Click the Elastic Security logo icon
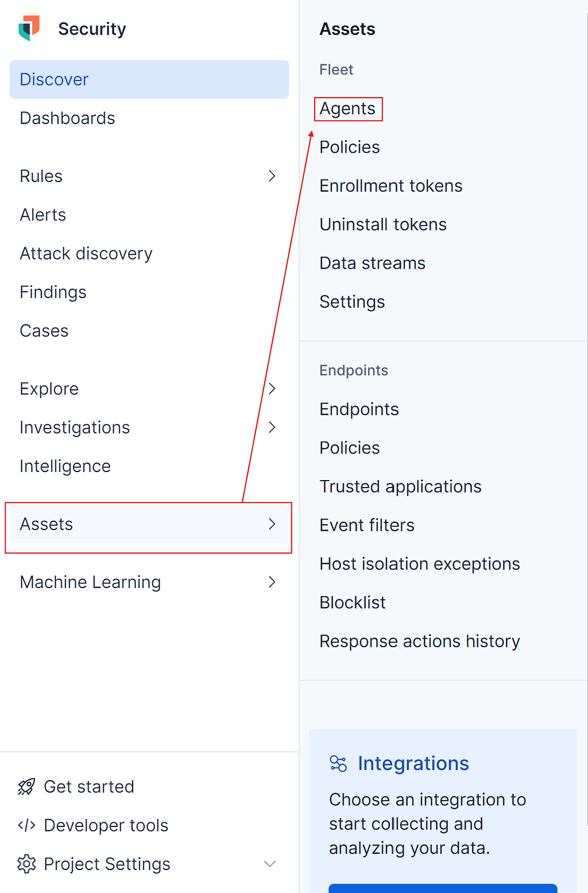The height and width of the screenshot is (893, 588). 29,28
